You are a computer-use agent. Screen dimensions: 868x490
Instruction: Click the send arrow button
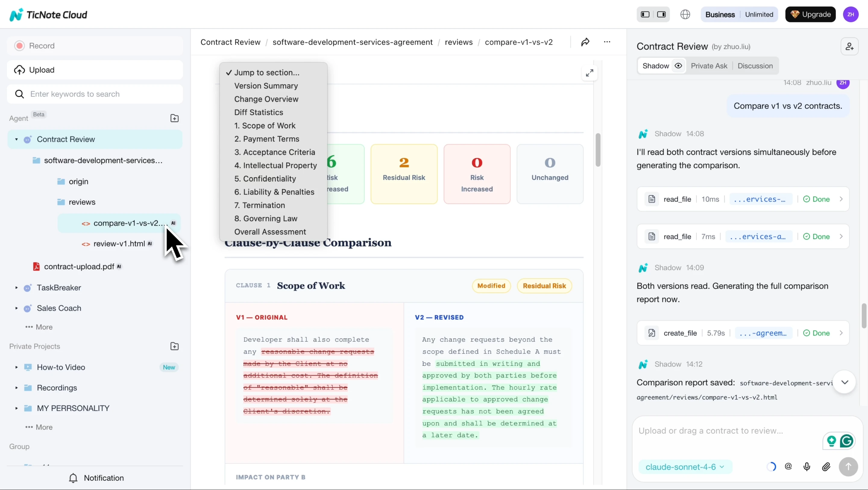[x=848, y=467]
